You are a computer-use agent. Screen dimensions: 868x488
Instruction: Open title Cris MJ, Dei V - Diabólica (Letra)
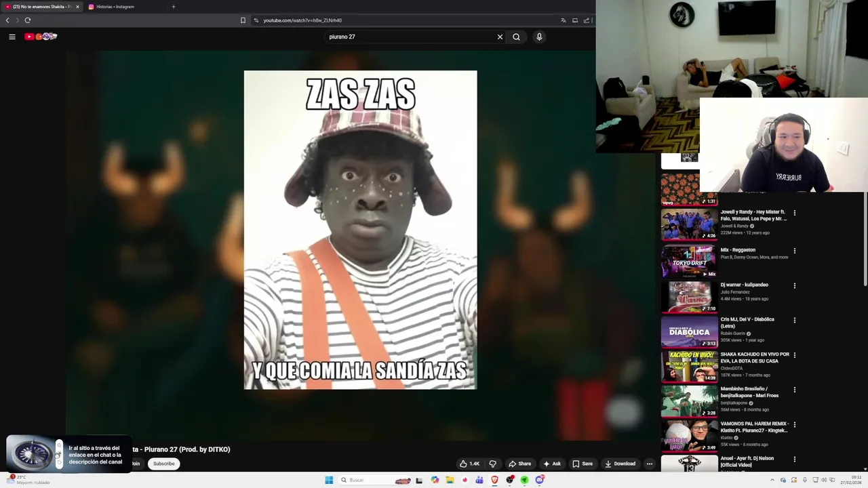click(x=747, y=323)
